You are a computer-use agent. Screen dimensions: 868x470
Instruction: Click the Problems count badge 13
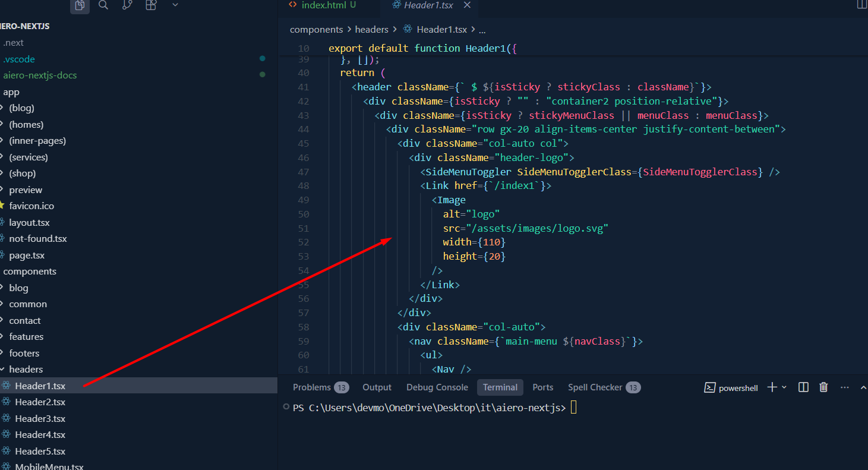pos(342,388)
